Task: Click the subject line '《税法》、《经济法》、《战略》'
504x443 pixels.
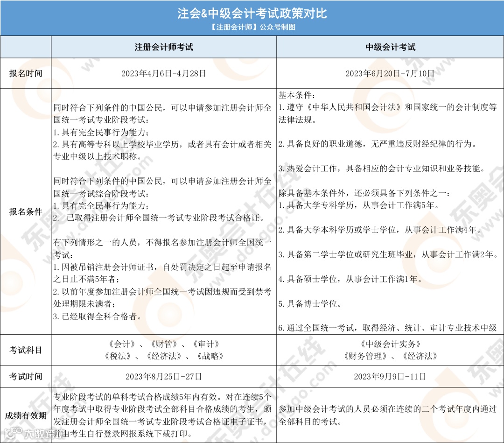Action: (164, 356)
